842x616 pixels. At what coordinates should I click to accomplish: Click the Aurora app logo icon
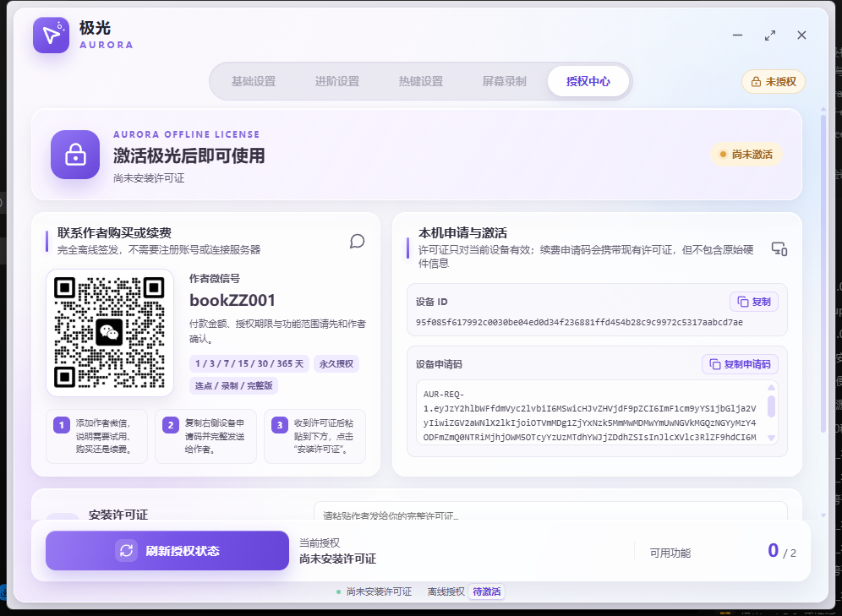(51, 35)
